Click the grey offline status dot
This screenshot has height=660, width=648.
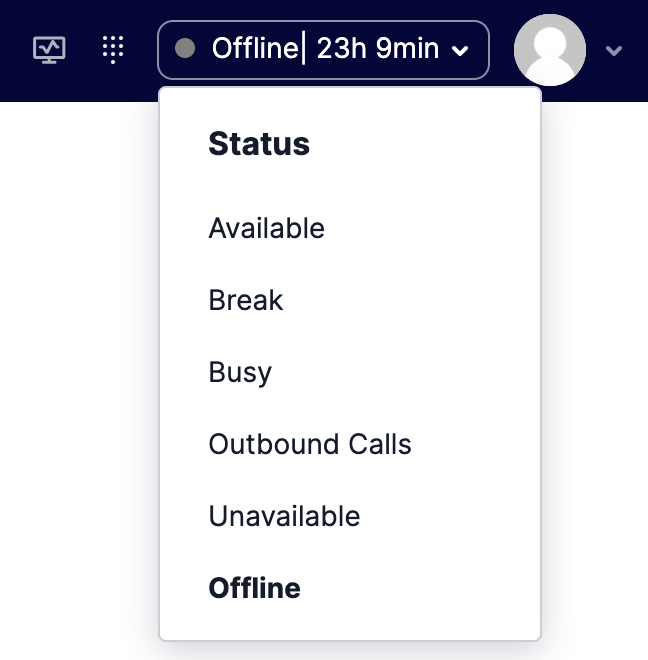click(185, 48)
